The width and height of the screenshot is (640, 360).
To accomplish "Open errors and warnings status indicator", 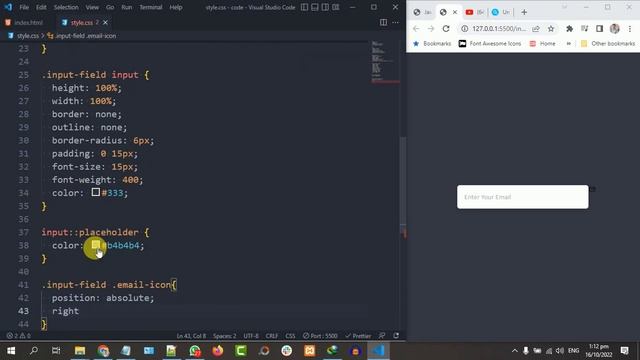I will click(x=19, y=336).
